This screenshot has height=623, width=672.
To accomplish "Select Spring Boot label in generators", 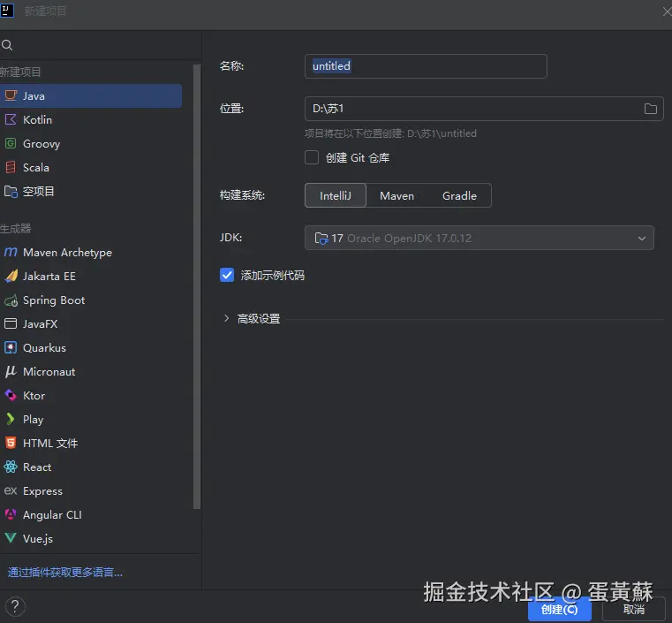I will pyautogui.click(x=54, y=300).
